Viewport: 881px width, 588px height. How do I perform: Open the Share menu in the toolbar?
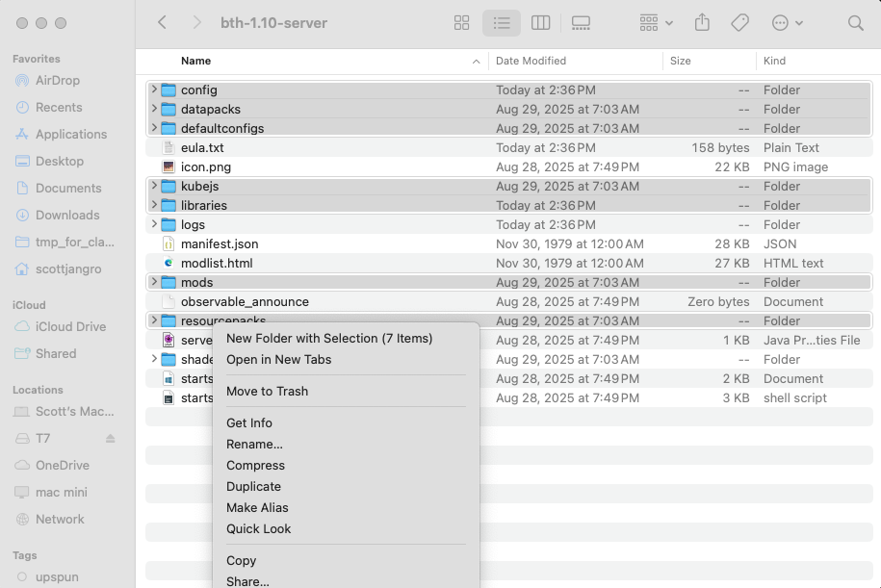coord(702,22)
